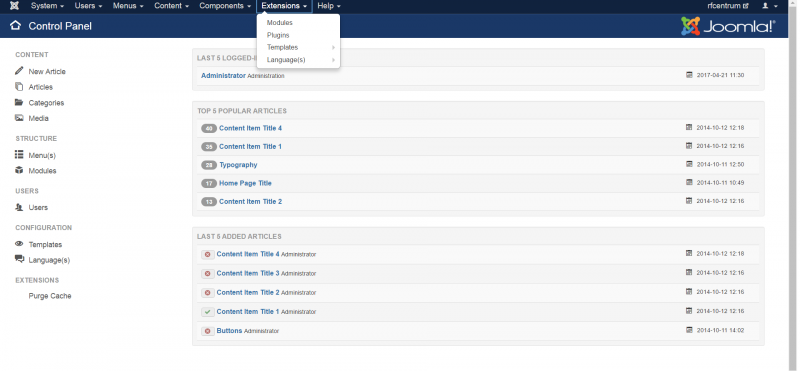The height and width of the screenshot is (371, 800).
Task: Click the 35 hits badge for Content Item Title 1
Action: click(x=209, y=147)
